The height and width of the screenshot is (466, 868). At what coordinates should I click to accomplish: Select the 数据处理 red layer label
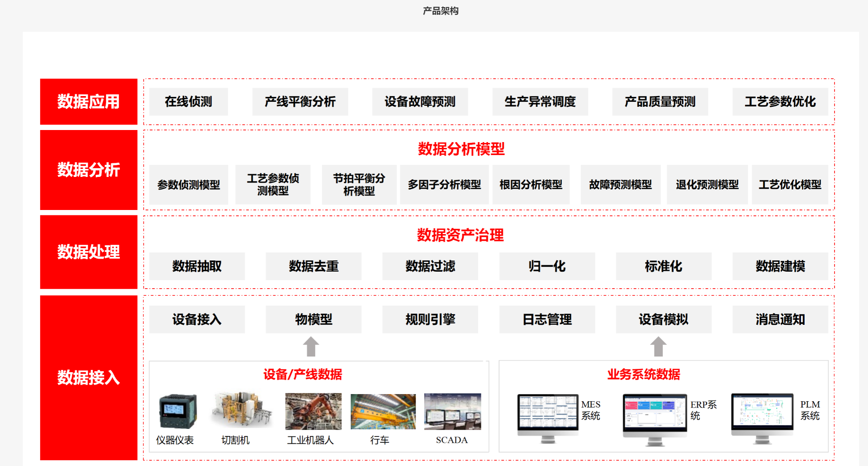click(88, 252)
